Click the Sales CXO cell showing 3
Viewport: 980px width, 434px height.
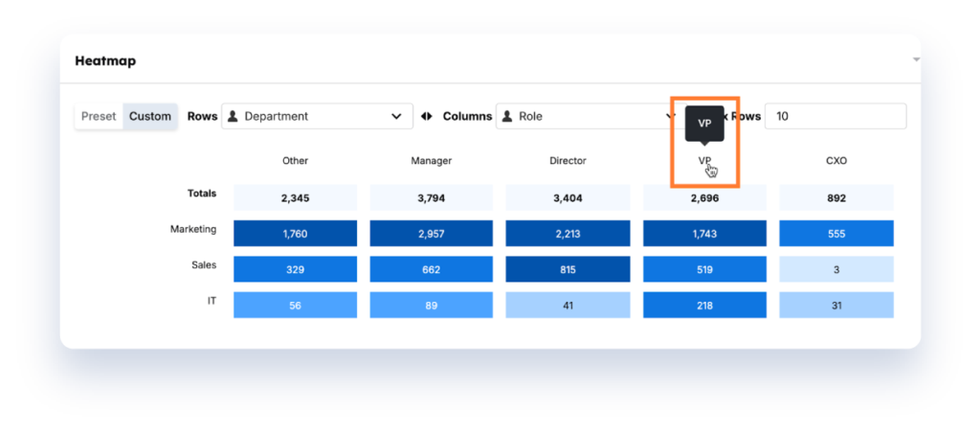click(x=836, y=269)
